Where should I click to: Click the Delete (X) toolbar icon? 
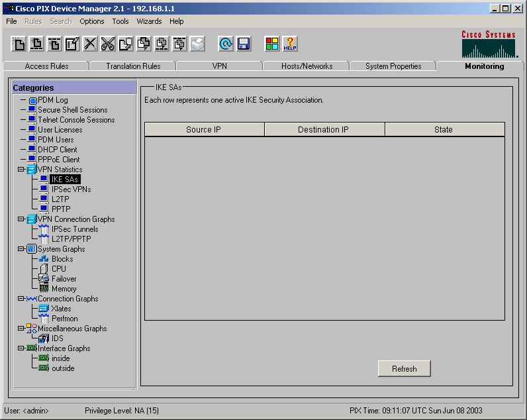click(90, 44)
